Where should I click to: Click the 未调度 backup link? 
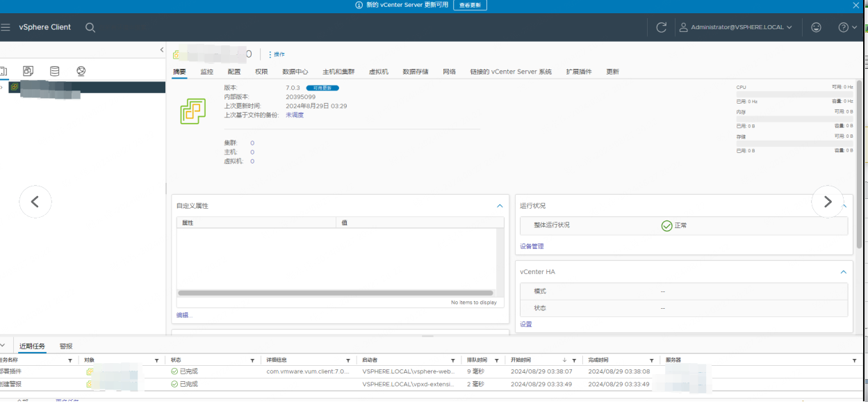[x=295, y=115]
